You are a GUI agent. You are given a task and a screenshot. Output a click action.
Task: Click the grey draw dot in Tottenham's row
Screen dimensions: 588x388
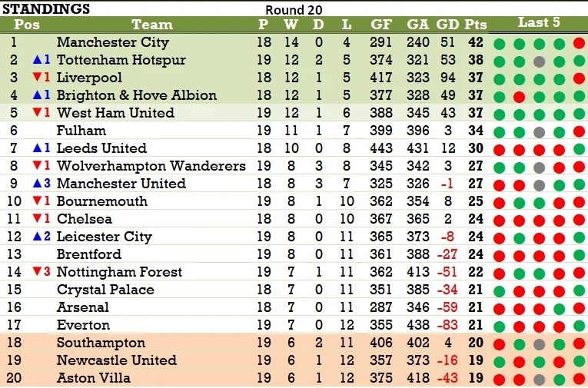pos(540,61)
